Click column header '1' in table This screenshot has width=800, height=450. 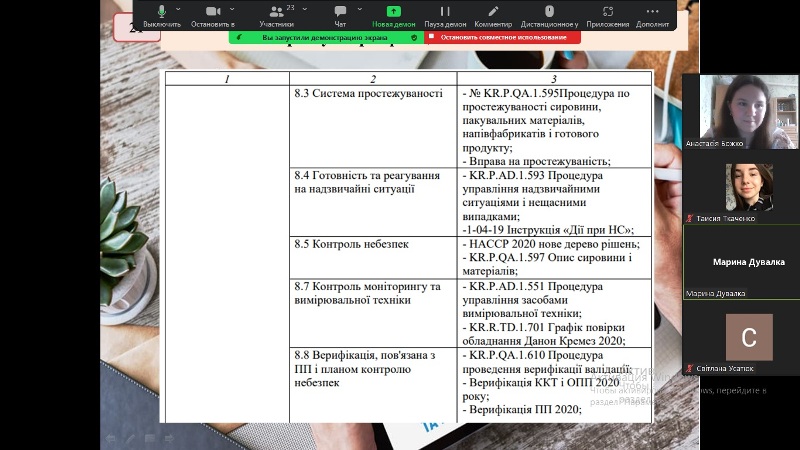(x=227, y=79)
